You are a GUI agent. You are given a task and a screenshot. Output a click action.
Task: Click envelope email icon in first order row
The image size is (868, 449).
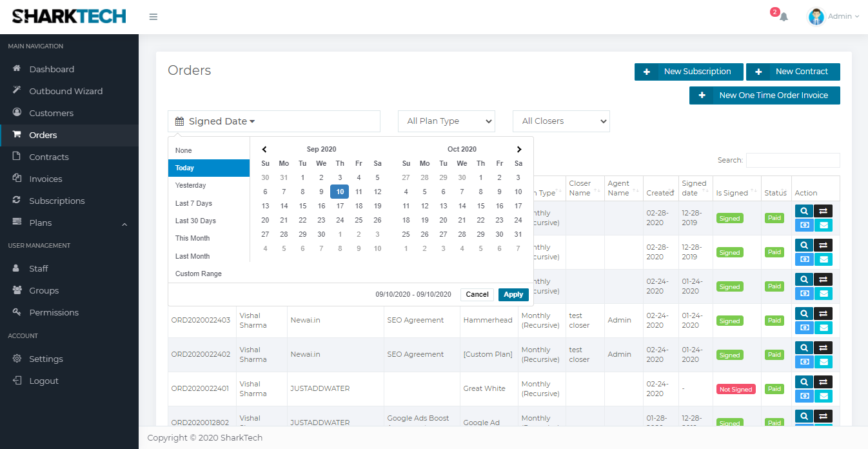[823, 225]
